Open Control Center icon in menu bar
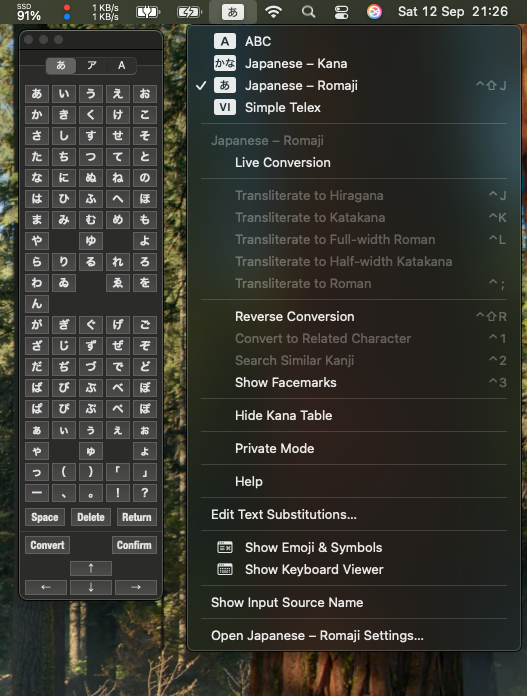 341,12
